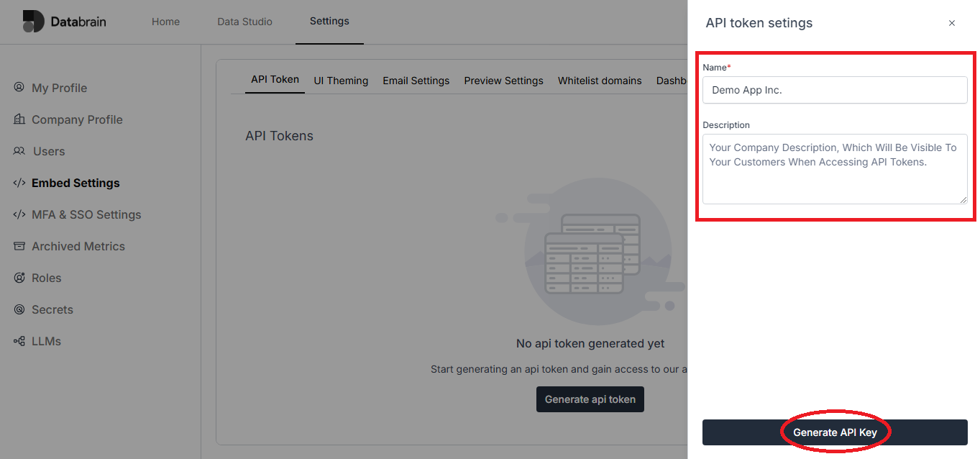Image resolution: width=980 pixels, height=459 pixels.
Task: Click the Databrain logo icon
Action: click(x=33, y=22)
